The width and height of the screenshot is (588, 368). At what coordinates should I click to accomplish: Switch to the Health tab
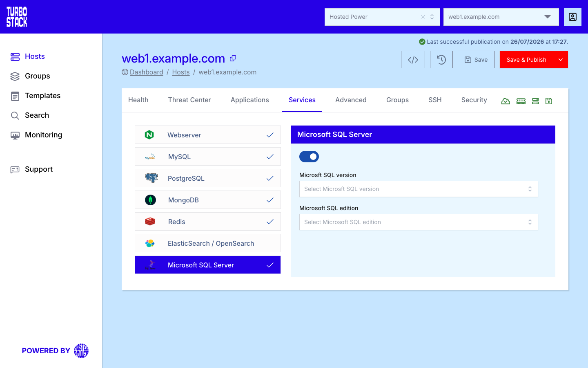(x=138, y=100)
